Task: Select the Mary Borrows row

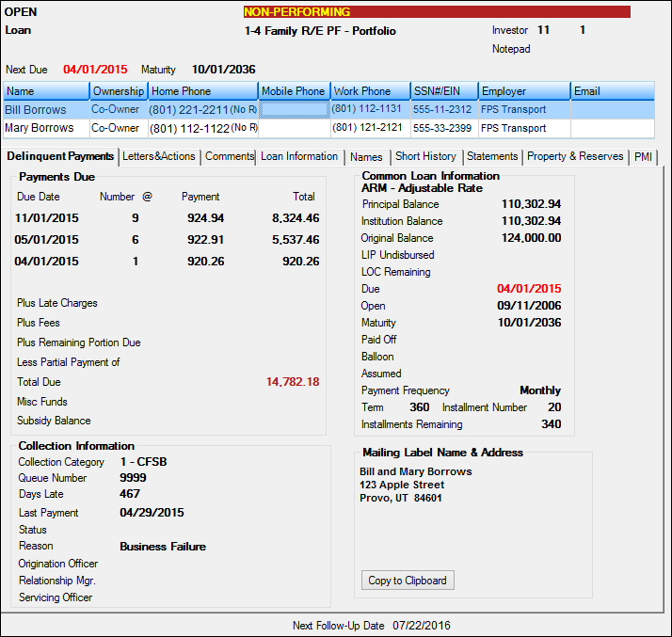Action: pos(328,128)
